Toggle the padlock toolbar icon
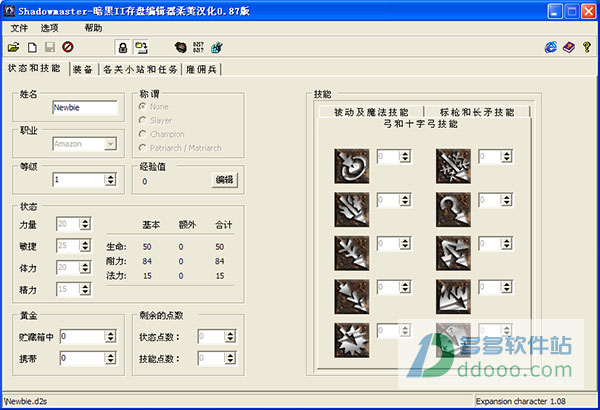 (x=123, y=47)
